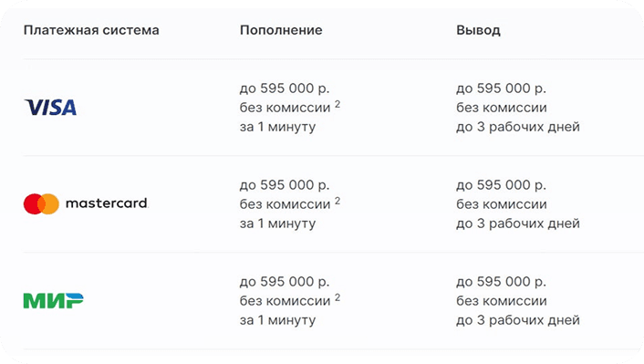This screenshot has height=364, width=644.
Task: Click the VISA logo
Action: (50, 108)
